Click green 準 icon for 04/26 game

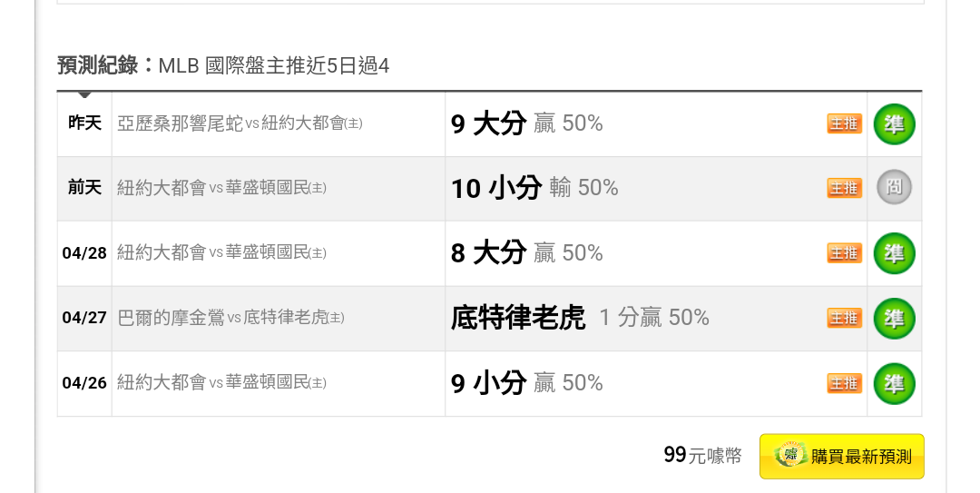click(894, 383)
